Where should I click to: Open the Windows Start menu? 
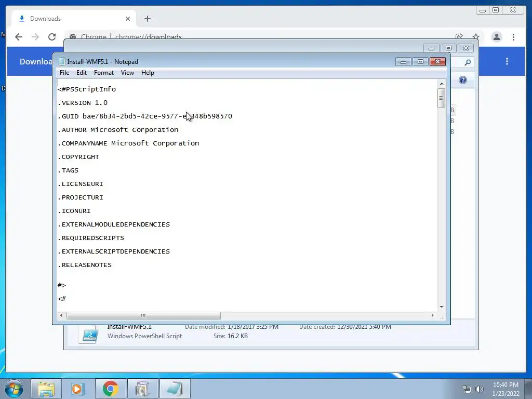tap(14, 389)
